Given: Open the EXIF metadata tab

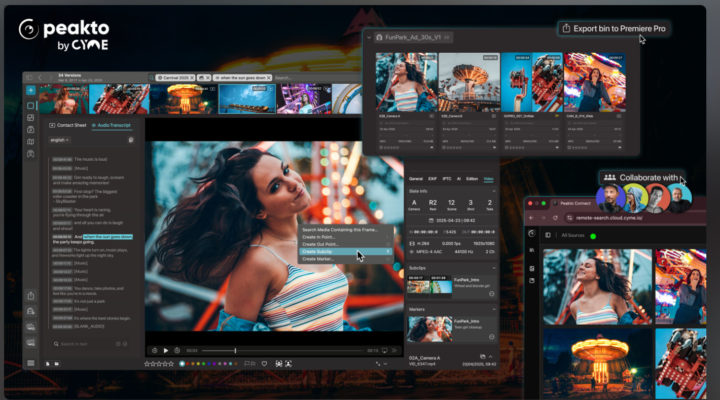Looking at the screenshot, I should (433, 179).
